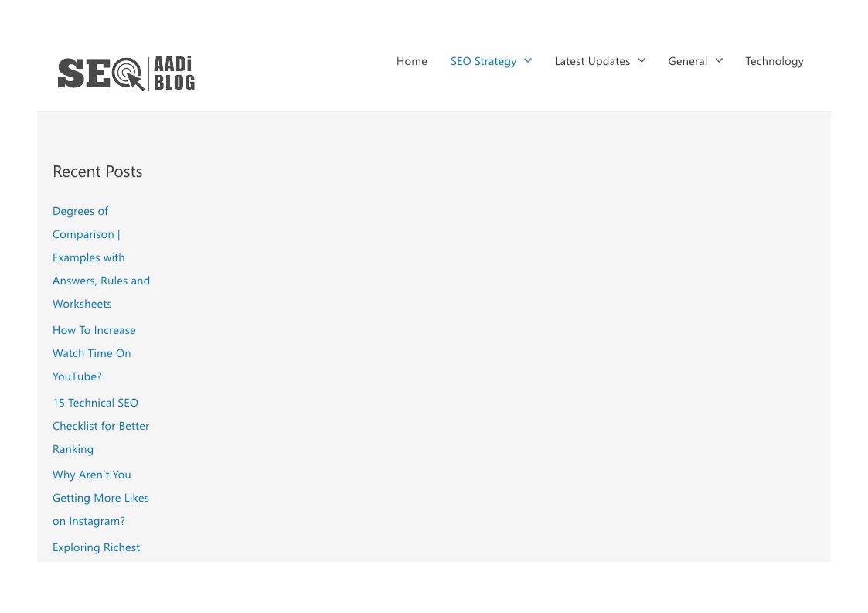The height and width of the screenshot is (613, 868).
Task: Expand the Latest Updates dropdown arrow
Action: pyautogui.click(x=642, y=61)
